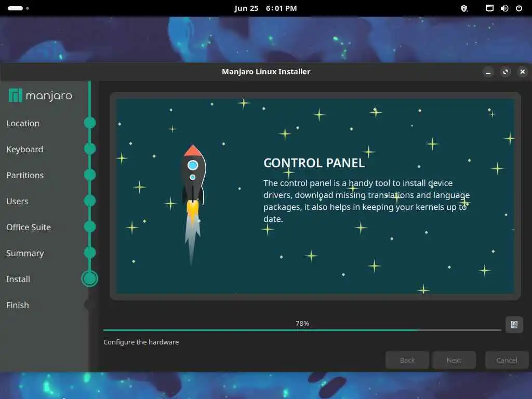Select the Keyboard step in sidebar
This screenshot has height=399, width=532.
click(x=25, y=149)
